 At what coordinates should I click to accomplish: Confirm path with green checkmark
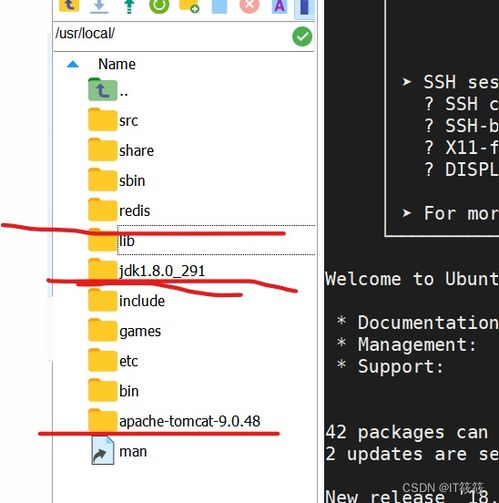(302, 37)
